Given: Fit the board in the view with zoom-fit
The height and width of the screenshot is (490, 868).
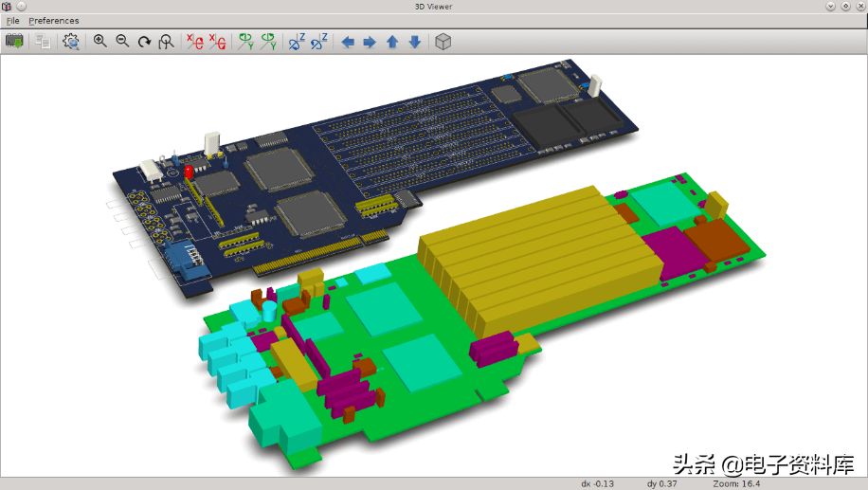Looking at the screenshot, I should coord(167,42).
